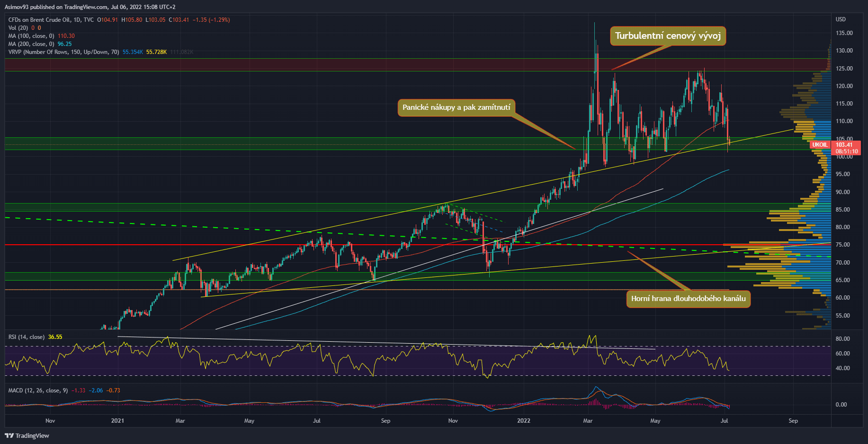Click the UKOIL symbol tag on price axis
The height and width of the screenshot is (444, 868).
click(x=820, y=145)
